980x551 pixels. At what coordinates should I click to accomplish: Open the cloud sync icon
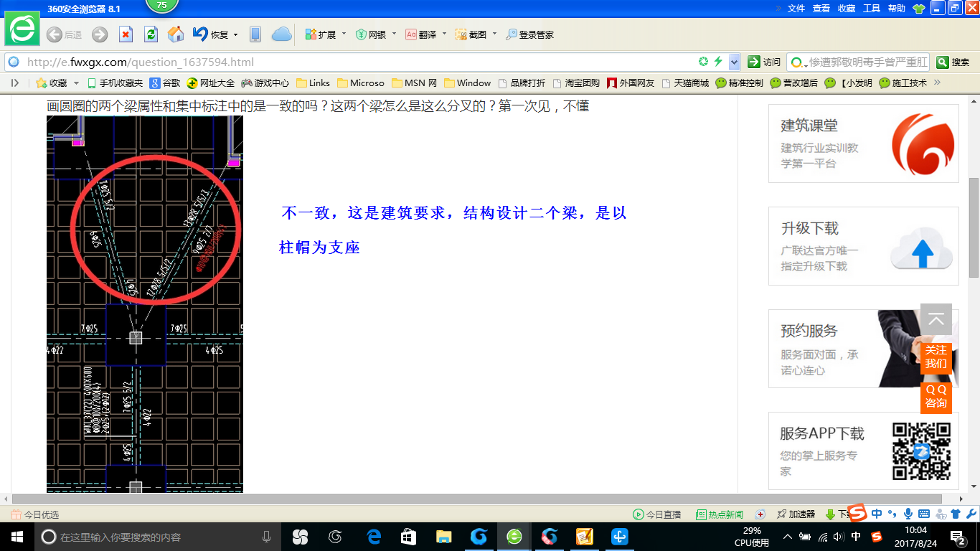[281, 34]
